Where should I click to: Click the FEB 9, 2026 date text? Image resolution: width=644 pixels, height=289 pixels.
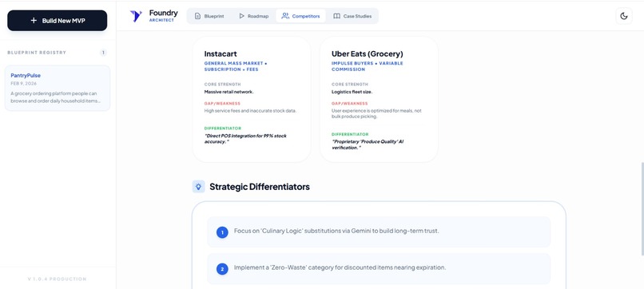23,83
